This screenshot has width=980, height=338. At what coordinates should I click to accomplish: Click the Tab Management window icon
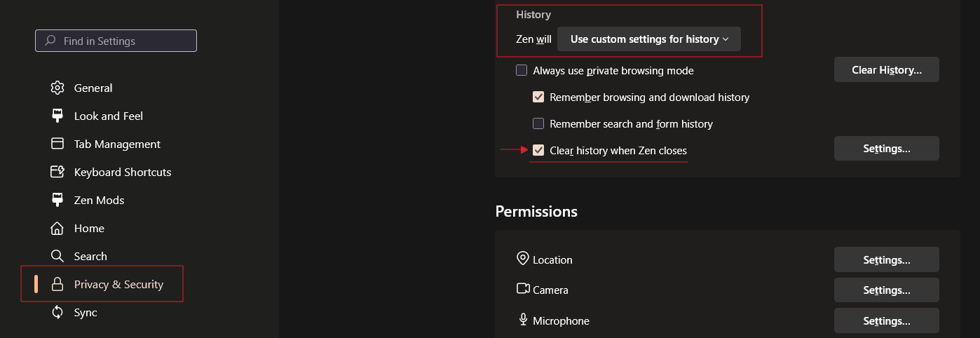(57, 144)
